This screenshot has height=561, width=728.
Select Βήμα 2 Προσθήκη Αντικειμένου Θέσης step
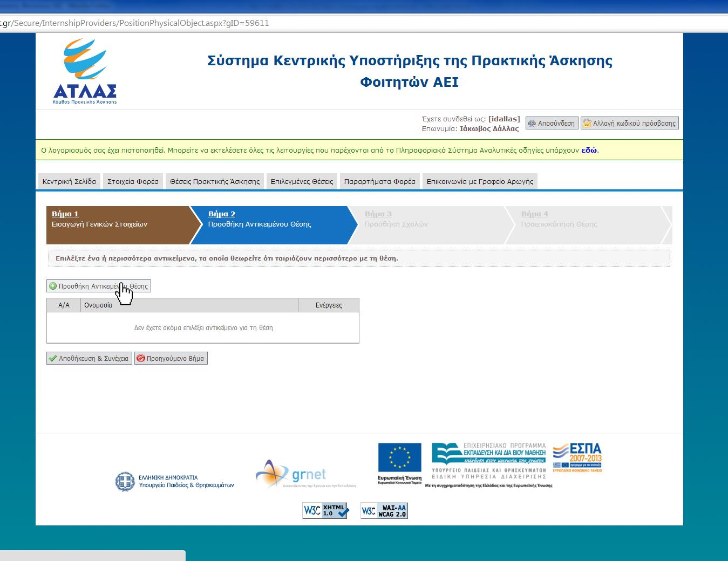point(273,225)
